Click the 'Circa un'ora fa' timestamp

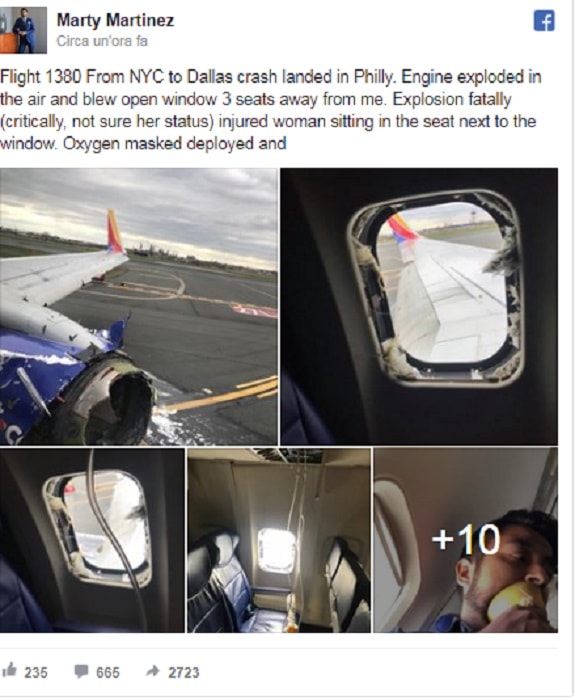click(102, 41)
